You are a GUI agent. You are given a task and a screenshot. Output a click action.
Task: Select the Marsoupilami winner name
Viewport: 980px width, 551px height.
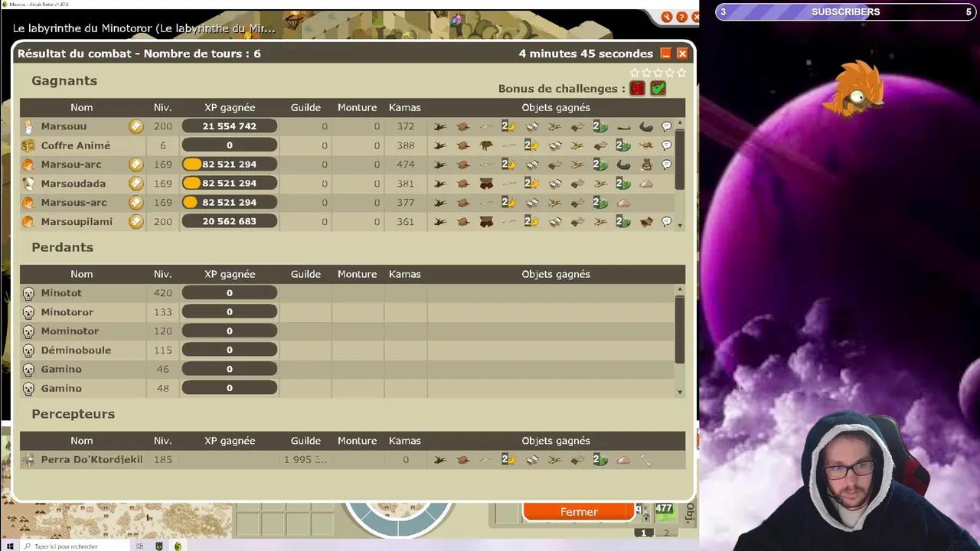pyautogui.click(x=77, y=222)
